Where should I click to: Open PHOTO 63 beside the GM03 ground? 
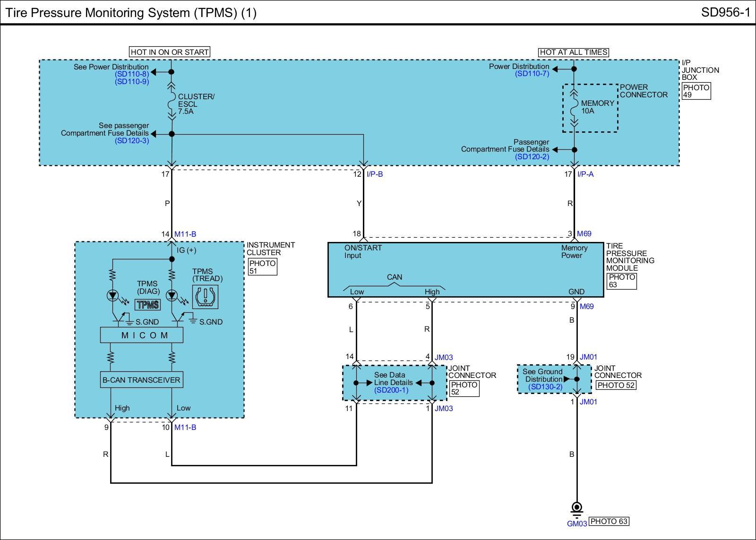(x=609, y=522)
